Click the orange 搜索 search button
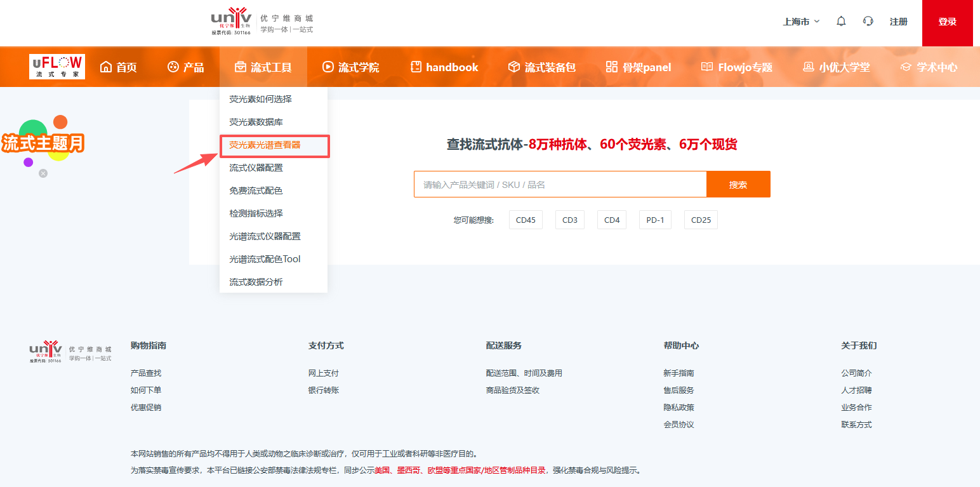 coord(738,184)
